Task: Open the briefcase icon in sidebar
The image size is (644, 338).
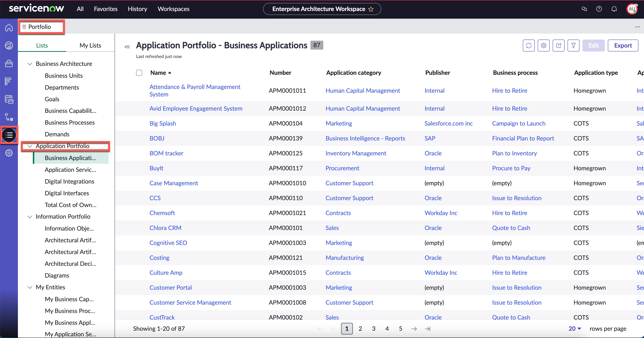Action: [9, 64]
